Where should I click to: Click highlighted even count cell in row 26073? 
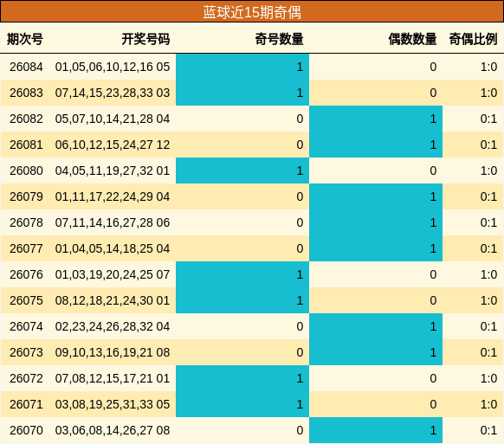click(x=376, y=352)
